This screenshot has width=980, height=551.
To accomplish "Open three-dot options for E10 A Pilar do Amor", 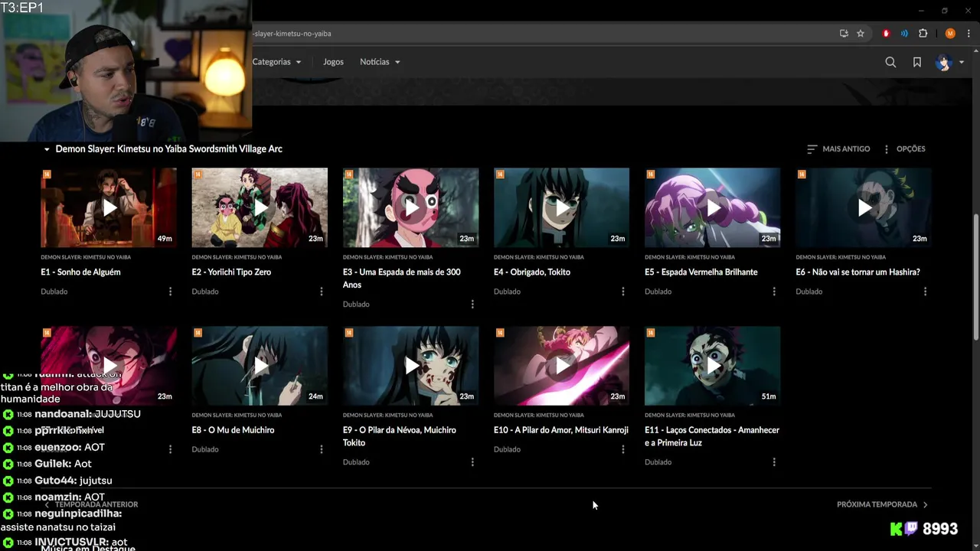I will 623,449.
